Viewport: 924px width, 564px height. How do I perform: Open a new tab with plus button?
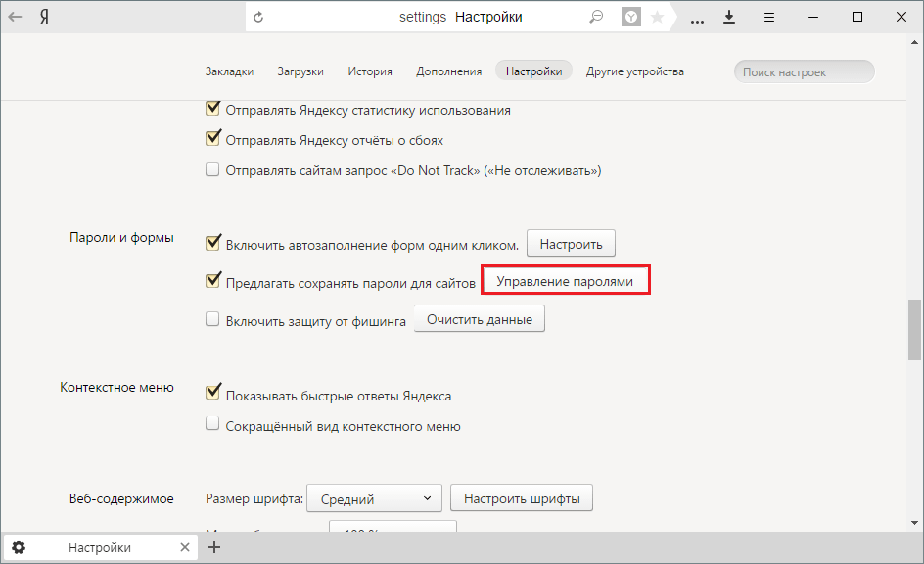click(x=215, y=547)
